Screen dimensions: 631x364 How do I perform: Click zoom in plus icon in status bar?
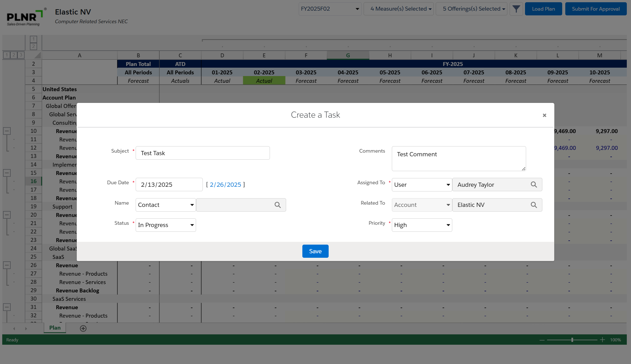(x=602, y=340)
